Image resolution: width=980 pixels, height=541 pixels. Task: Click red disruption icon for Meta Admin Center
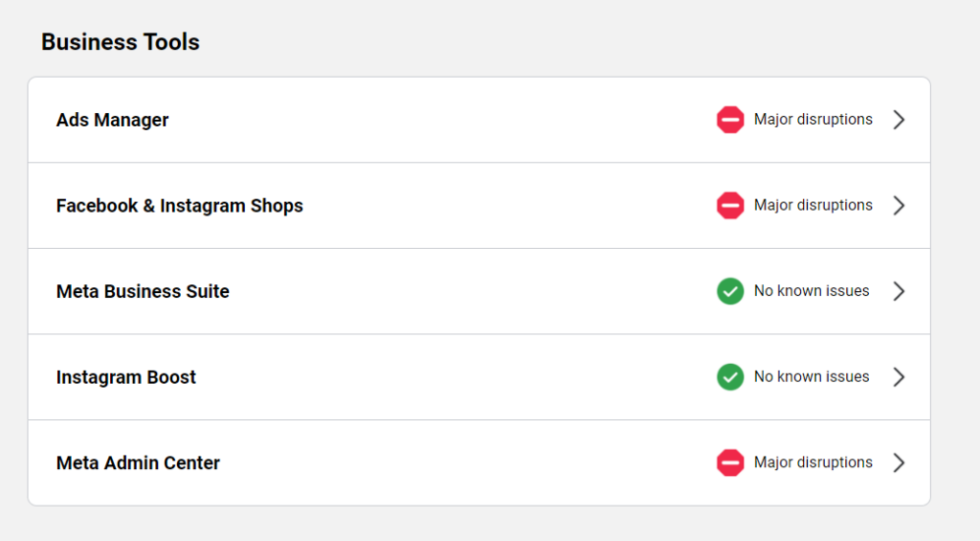pos(730,462)
